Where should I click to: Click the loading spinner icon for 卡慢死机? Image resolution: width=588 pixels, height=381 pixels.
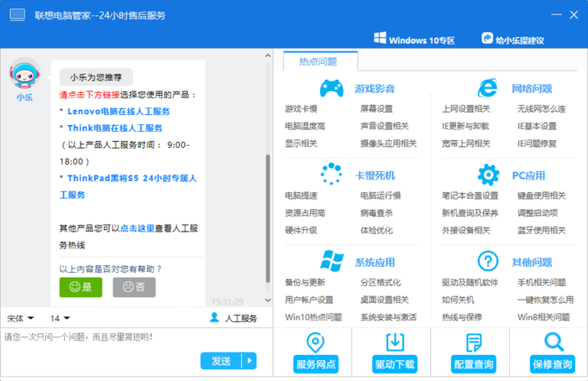[332, 175]
